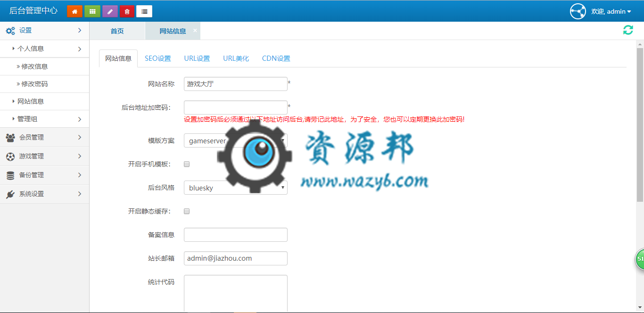Screen dimensions: 644x313
Task: Click the gears icon beside 设置
Action: pyautogui.click(x=10, y=31)
